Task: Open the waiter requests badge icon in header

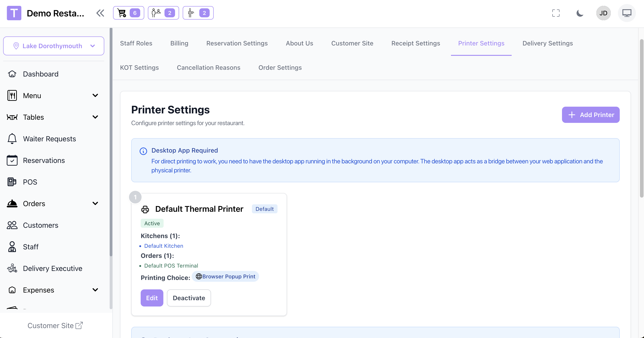Action: click(198, 13)
